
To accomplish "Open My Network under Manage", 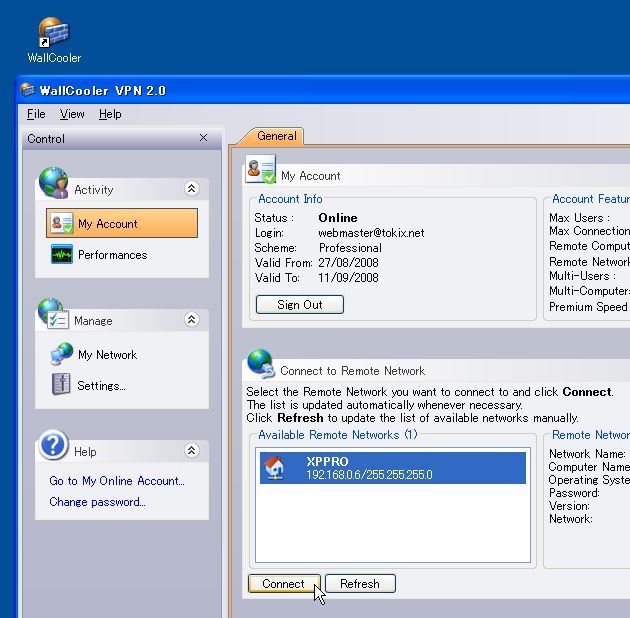I will pos(107,354).
